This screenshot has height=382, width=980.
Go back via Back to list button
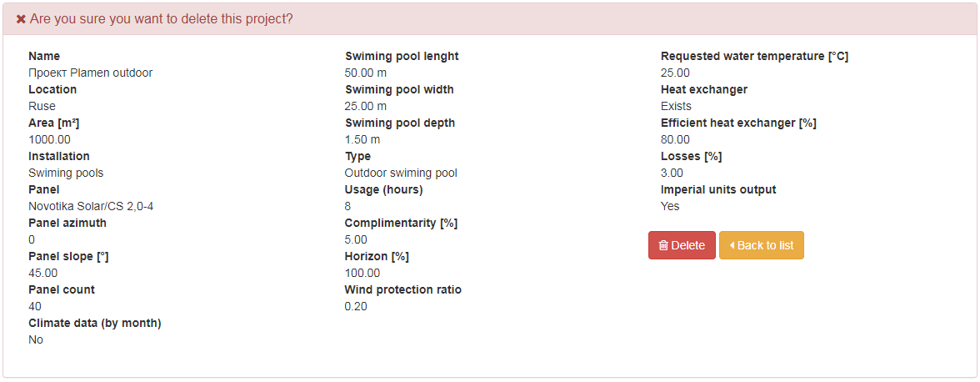762,245
